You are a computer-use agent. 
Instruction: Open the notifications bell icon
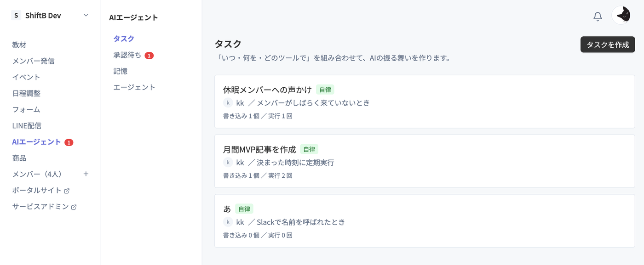coord(598,17)
